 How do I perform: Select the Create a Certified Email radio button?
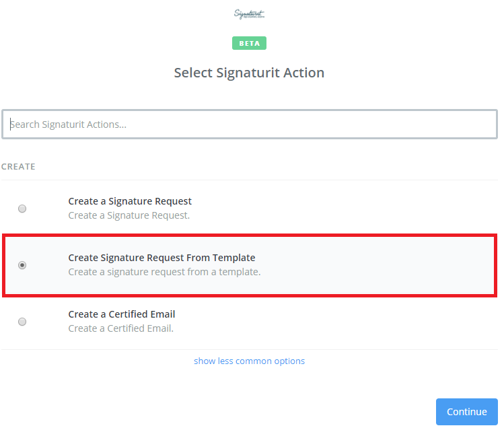22,322
